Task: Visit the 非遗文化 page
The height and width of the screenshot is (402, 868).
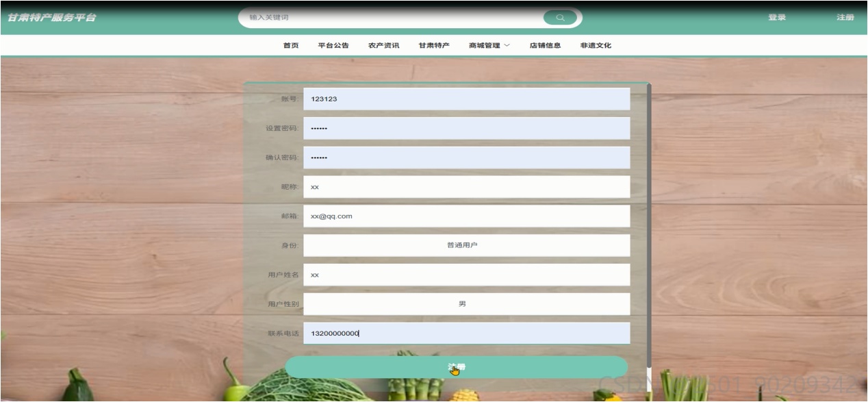Action: pyautogui.click(x=596, y=46)
